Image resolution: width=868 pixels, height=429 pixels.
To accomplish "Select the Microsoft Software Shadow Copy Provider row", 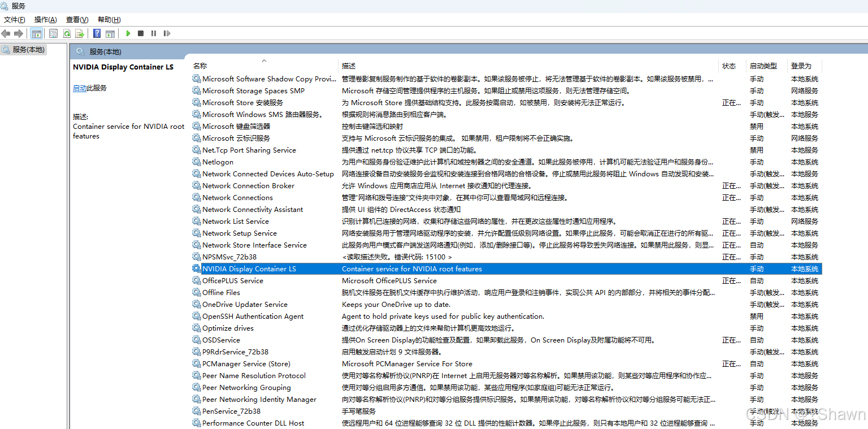I will (506, 79).
